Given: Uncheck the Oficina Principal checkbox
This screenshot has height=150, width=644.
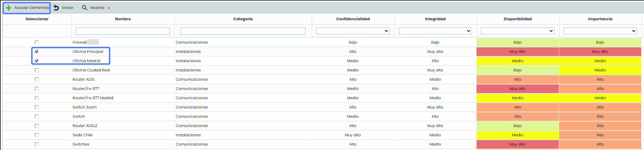Looking at the screenshot, I should [37, 51].
